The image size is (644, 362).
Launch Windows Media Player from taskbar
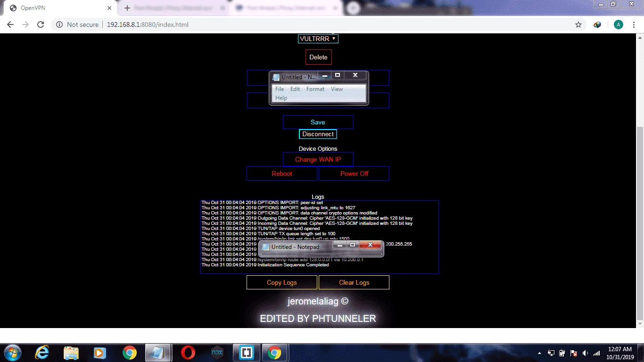(x=99, y=353)
